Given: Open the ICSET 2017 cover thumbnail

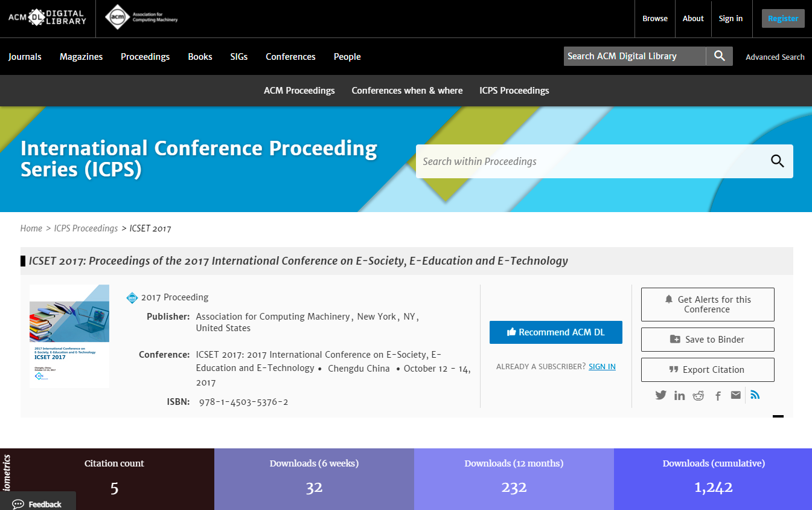Looking at the screenshot, I should pos(69,336).
